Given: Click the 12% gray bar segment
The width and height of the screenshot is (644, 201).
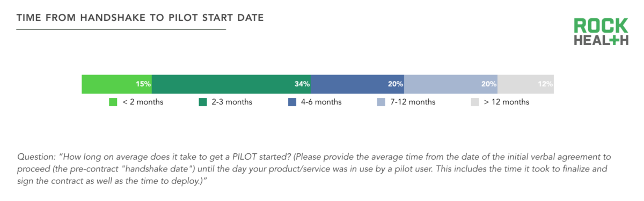Looking at the screenshot, I should [x=526, y=84].
